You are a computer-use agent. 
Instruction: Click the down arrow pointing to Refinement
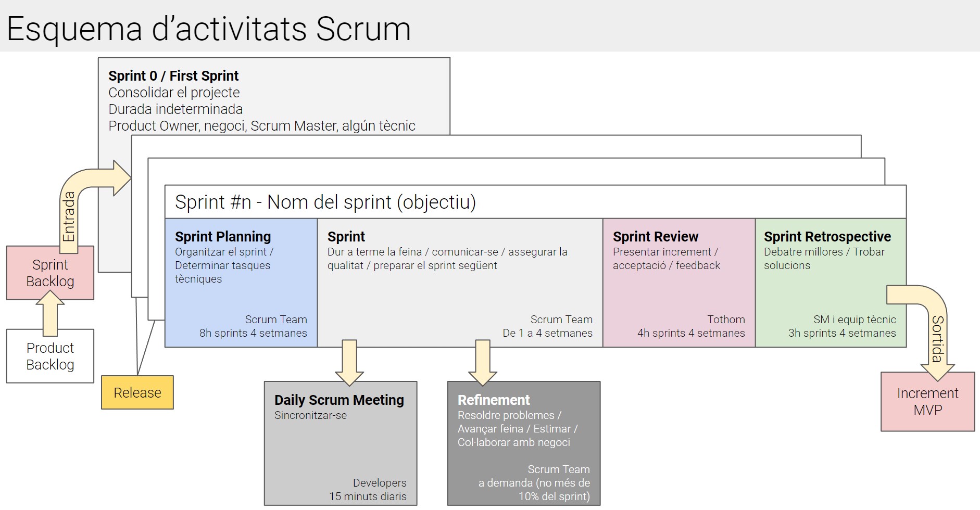(x=483, y=363)
